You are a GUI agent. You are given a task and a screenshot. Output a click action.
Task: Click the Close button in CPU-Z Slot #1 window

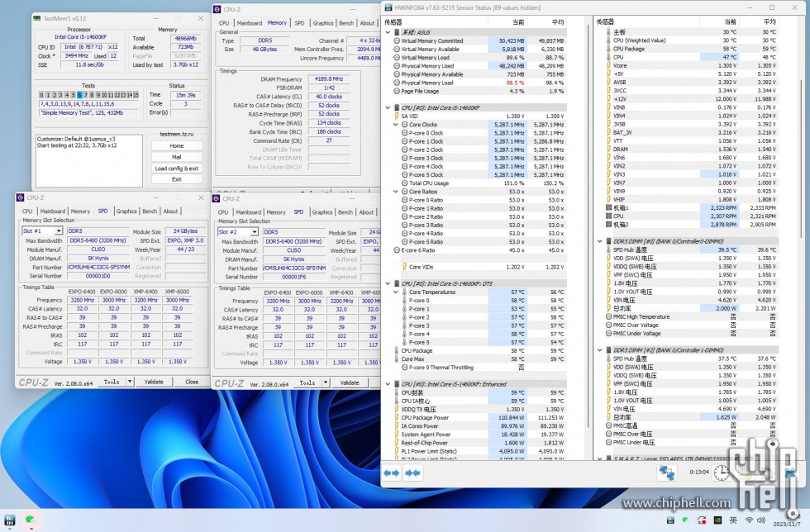[x=192, y=382]
